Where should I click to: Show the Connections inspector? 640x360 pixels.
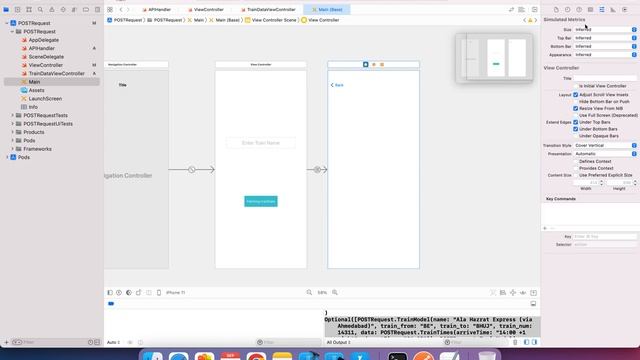point(625,9)
